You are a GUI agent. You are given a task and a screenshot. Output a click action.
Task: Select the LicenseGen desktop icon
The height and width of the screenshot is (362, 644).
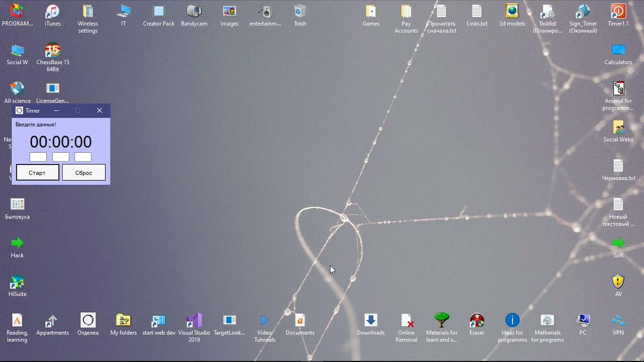click(x=52, y=88)
